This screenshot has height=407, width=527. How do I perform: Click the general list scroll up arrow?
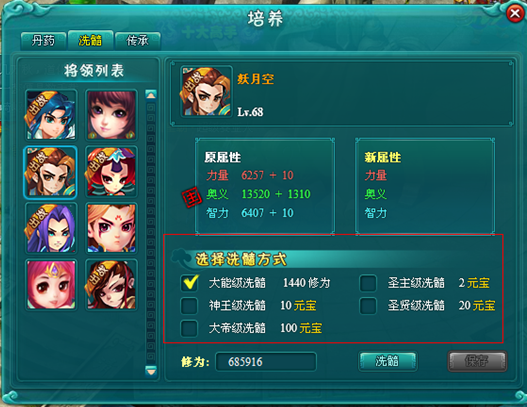click(151, 95)
